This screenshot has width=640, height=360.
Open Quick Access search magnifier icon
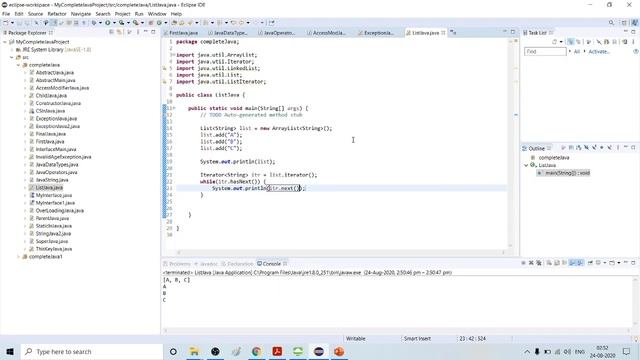611,23
